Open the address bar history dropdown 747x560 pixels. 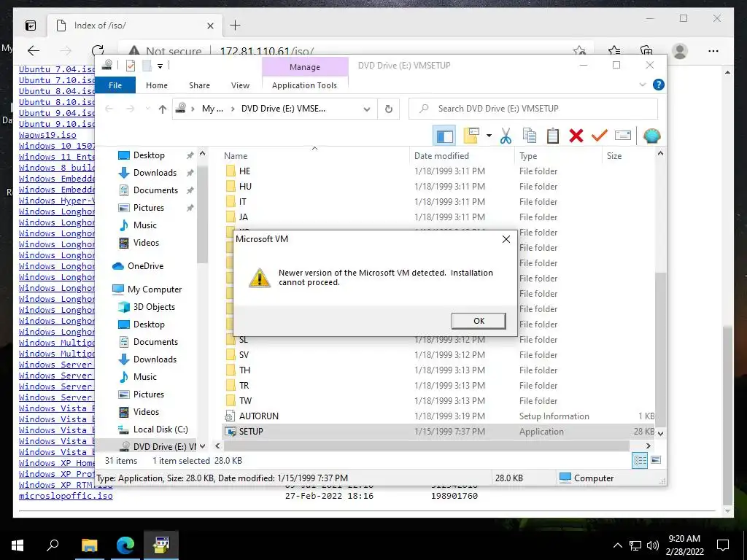tap(367, 109)
